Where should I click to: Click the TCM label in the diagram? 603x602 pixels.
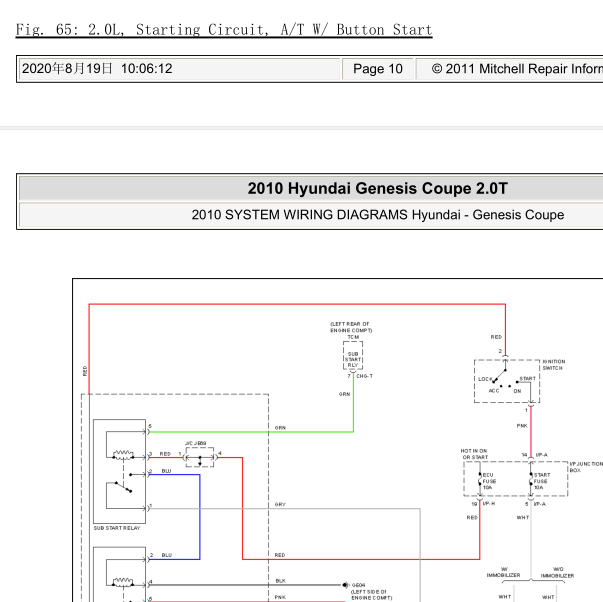(353, 337)
